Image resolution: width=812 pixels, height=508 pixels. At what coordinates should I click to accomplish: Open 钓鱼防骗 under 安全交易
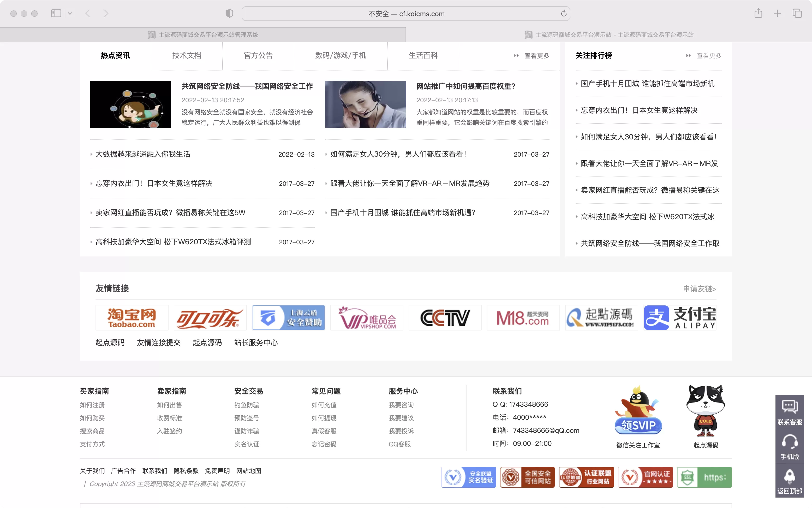point(247,405)
